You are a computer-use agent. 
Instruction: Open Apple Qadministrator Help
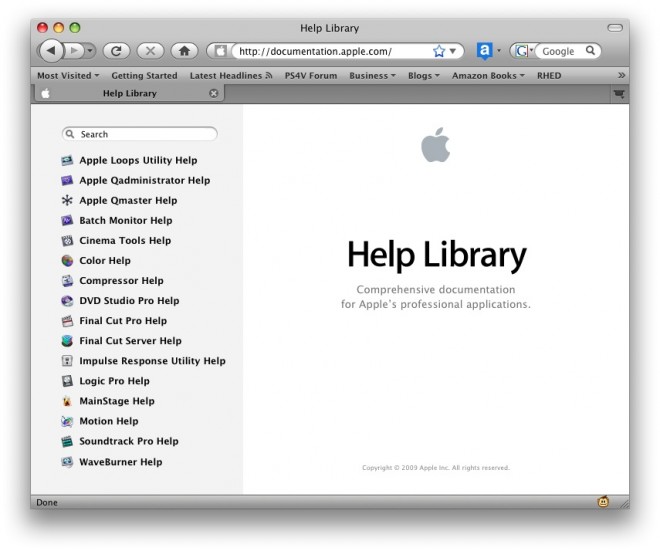(x=144, y=181)
